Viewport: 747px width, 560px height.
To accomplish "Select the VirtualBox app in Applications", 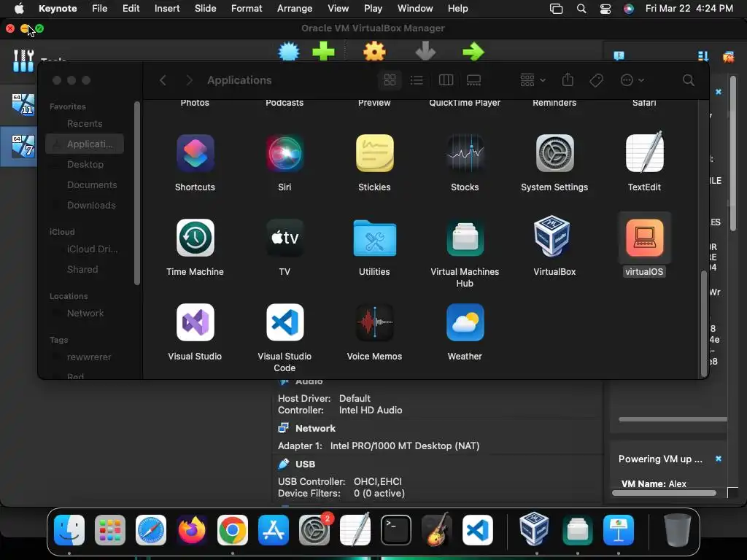I will [551, 236].
